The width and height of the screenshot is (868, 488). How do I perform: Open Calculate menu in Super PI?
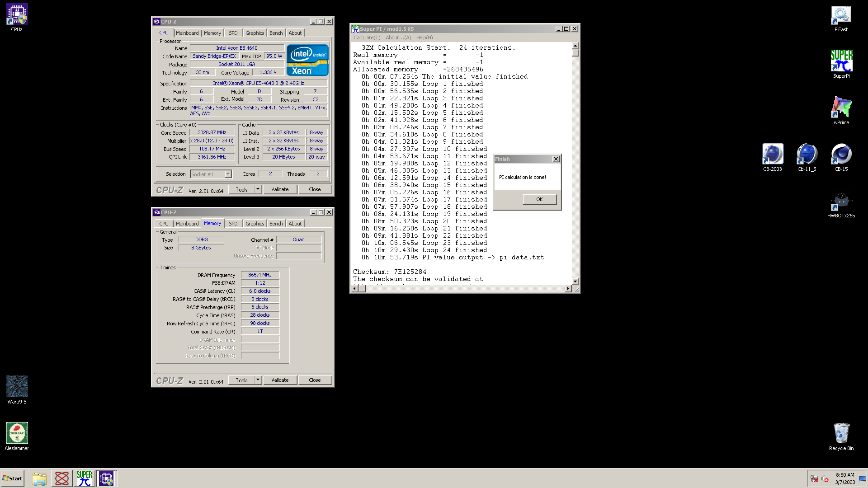point(367,38)
